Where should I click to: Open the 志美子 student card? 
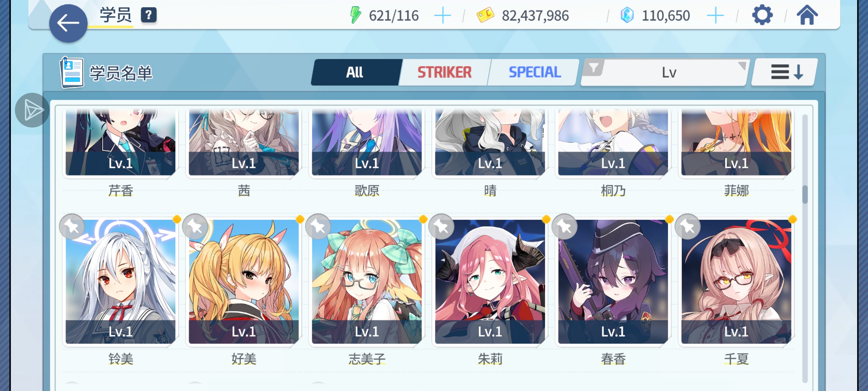click(x=367, y=282)
